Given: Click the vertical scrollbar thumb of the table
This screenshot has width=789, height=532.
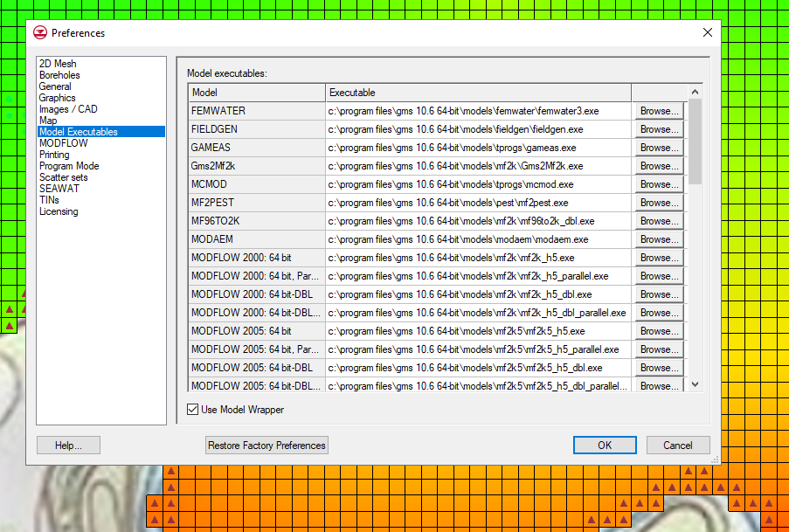Looking at the screenshot, I should click(695, 142).
